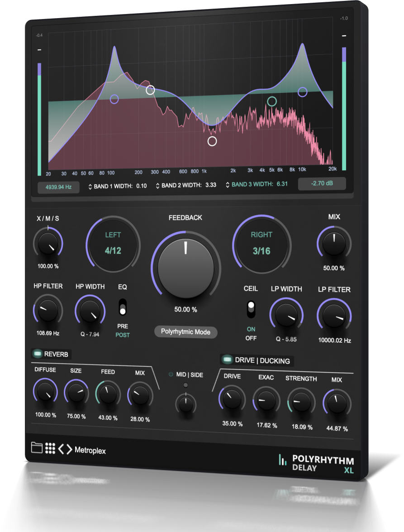Click the RIGHT 3/16 time dial

pyautogui.click(x=261, y=244)
